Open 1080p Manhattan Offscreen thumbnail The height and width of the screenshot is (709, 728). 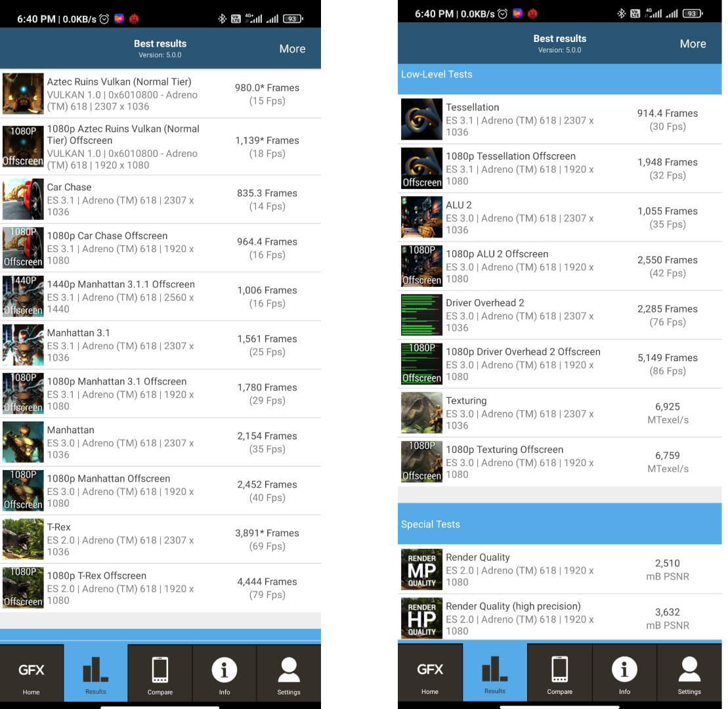tap(23, 490)
